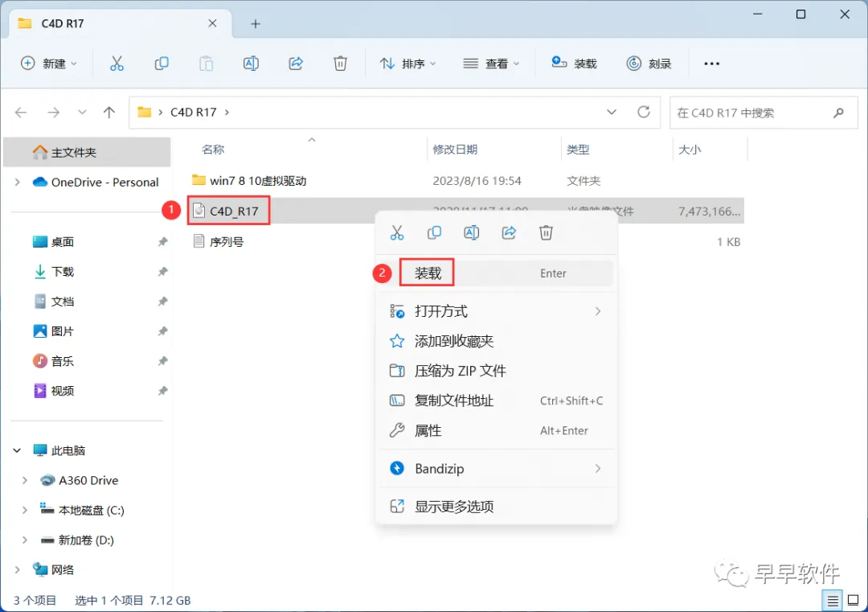This screenshot has height=612, width=868.
Task: Choose 复制文件地址 in context menu
Action: [x=496, y=401]
